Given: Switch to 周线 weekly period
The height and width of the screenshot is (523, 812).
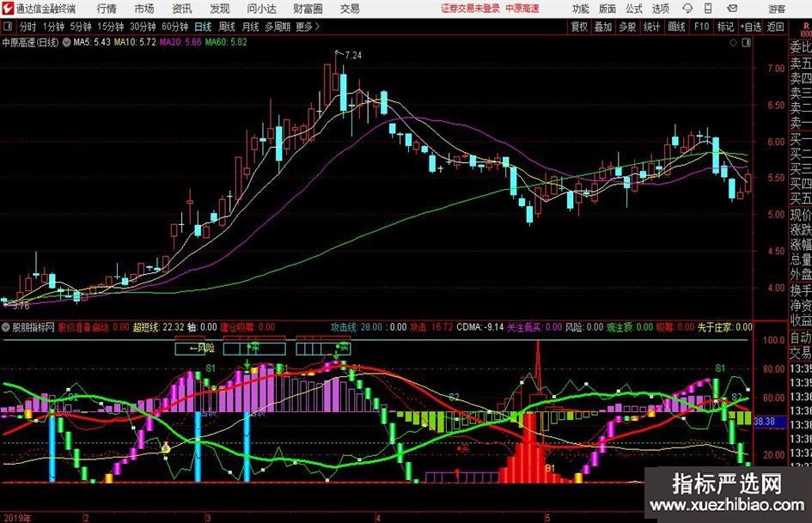Looking at the screenshot, I should 227,27.
